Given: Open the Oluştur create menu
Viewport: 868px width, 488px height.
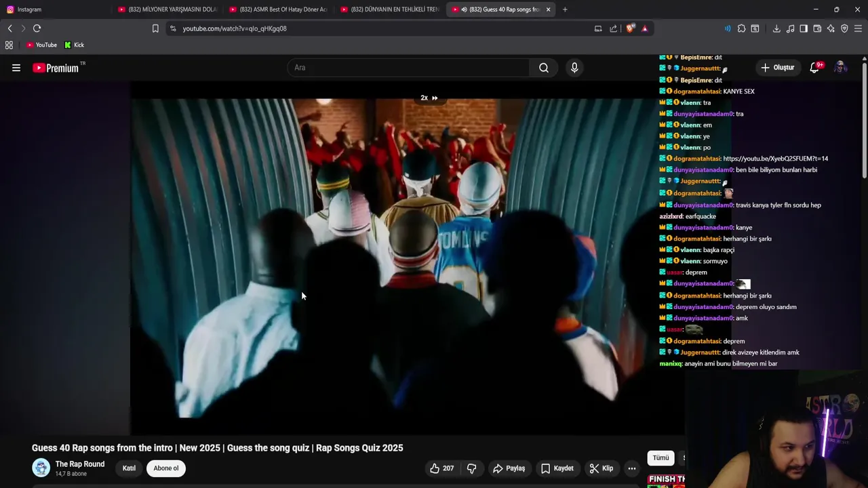Looking at the screenshot, I should 777,68.
